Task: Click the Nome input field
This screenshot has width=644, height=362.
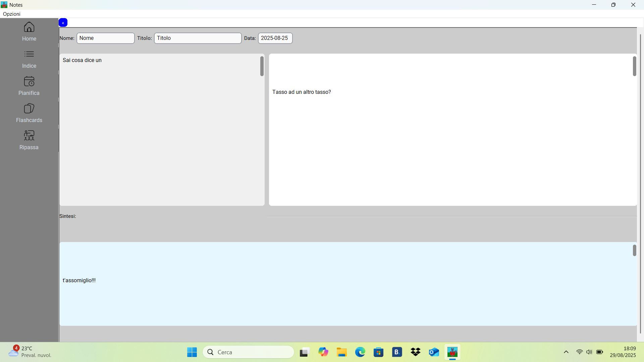Action: (106, 38)
